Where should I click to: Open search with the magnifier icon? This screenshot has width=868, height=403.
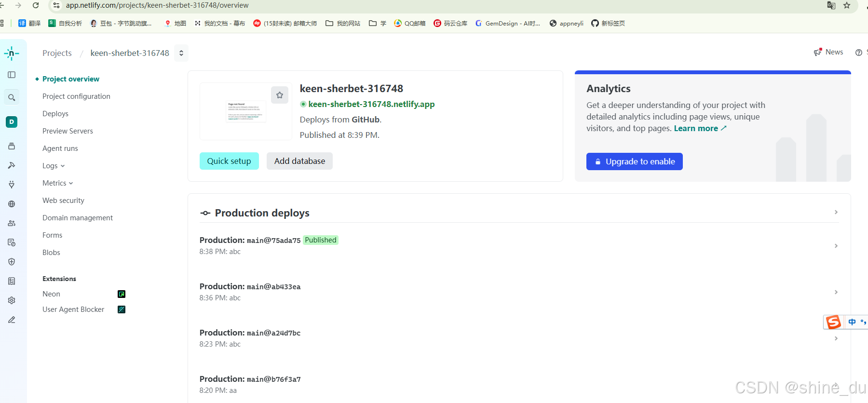tap(12, 97)
